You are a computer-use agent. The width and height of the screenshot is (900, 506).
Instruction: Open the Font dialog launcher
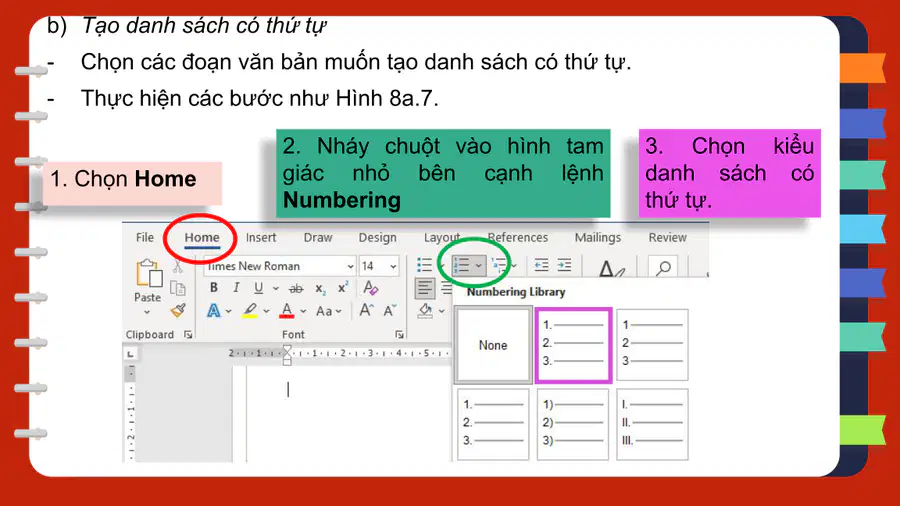pos(399,334)
